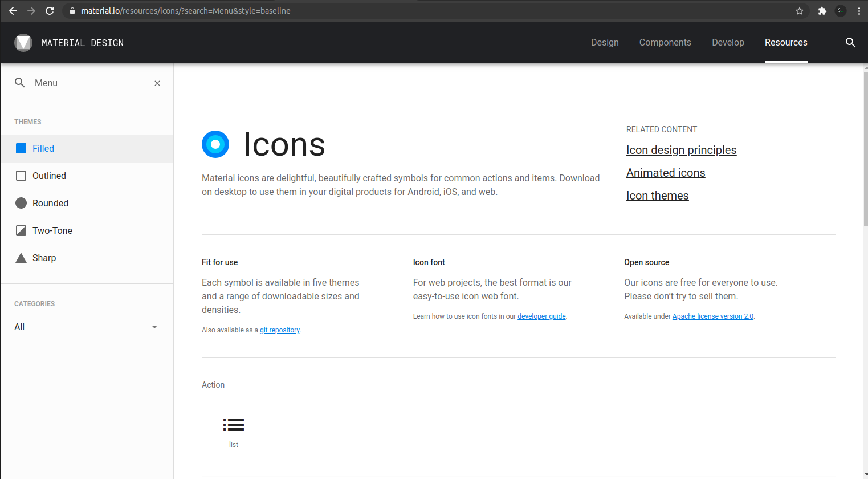Open the developer guide link

tap(541, 316)
